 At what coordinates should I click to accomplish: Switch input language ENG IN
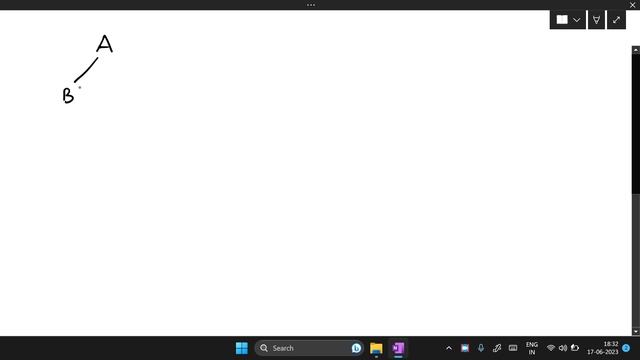[531, 348]
